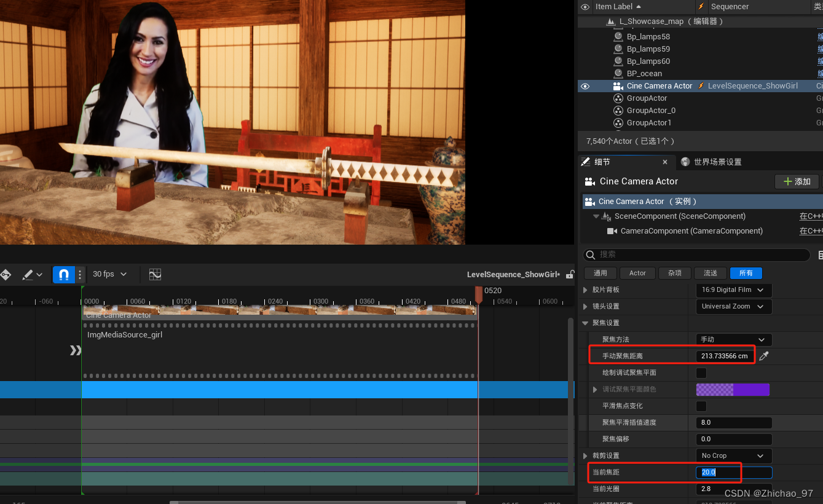Open the 16:9 Digital Film filmback dropdown

(x=734, y=289)
